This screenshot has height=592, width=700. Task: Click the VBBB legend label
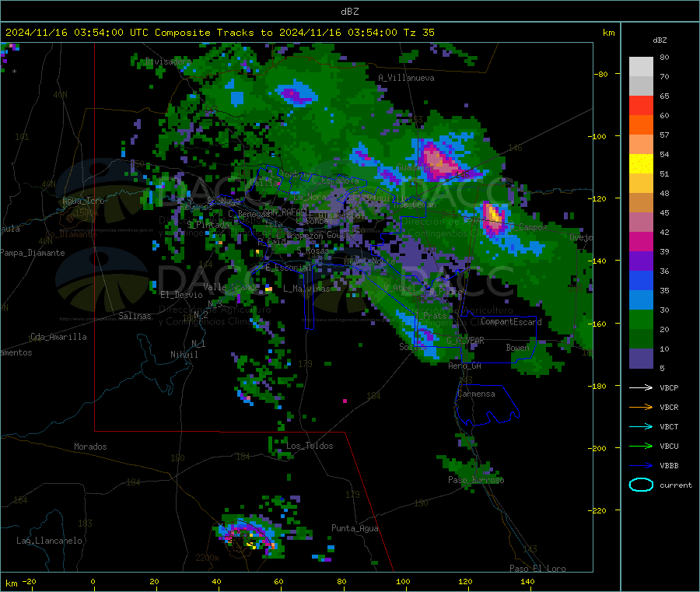(669, 466)
